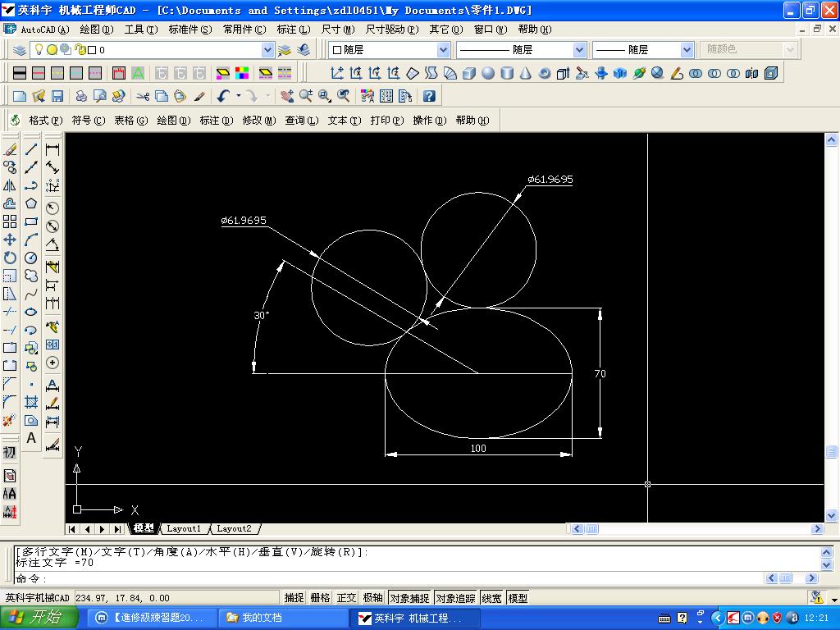The image size is (840, 630).
Task: Toggle 栅格 grid display
Action: click(321, 598)
